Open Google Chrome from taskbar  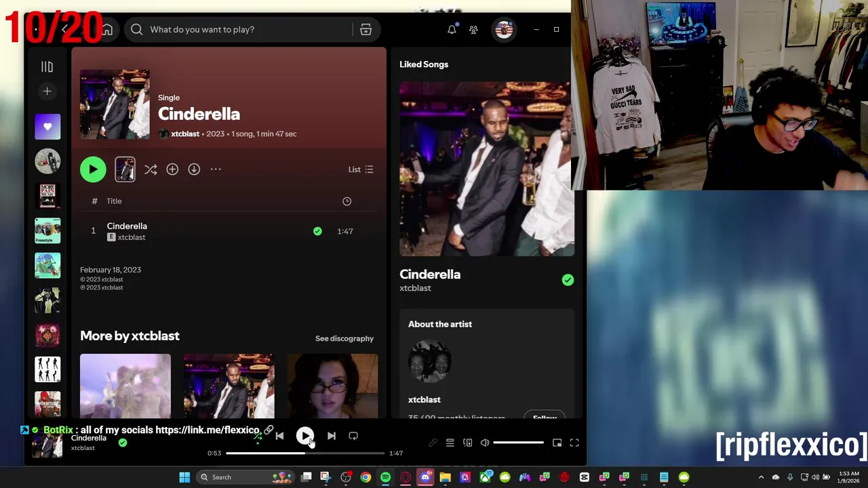(x=366, y=477)
